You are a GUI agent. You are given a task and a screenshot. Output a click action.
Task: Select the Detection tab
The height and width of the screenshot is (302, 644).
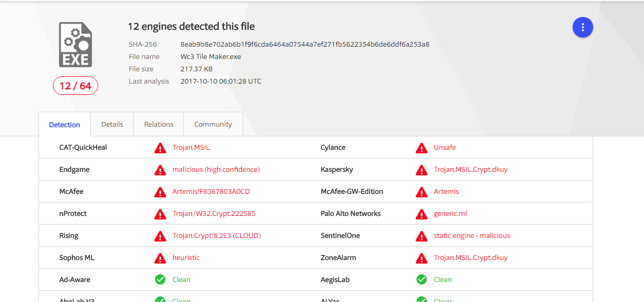[x=65, y=125]
